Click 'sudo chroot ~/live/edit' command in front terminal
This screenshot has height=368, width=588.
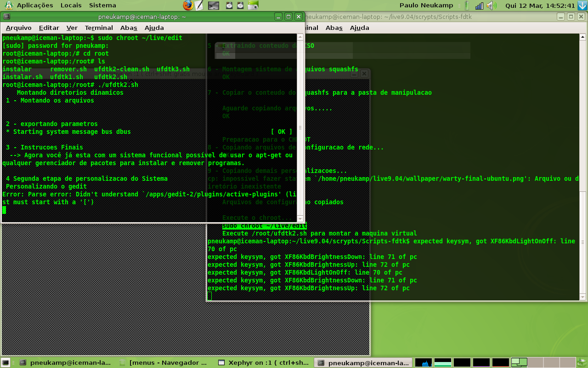click(140, 38)
